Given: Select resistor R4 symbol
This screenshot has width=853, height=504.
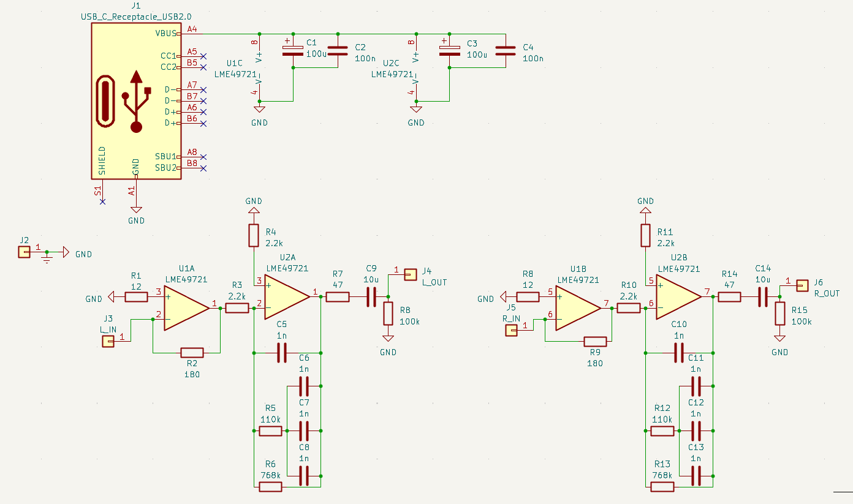Looking at the screenshot, I should pos(254,235).
